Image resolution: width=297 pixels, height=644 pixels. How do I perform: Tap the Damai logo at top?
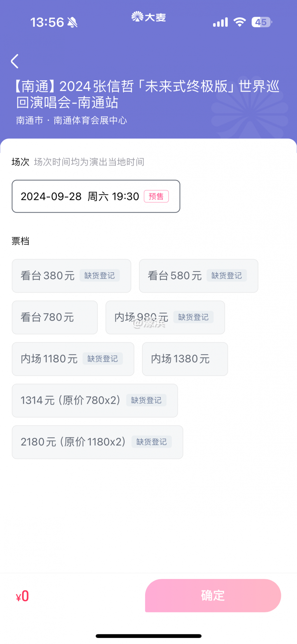[149, 17]
